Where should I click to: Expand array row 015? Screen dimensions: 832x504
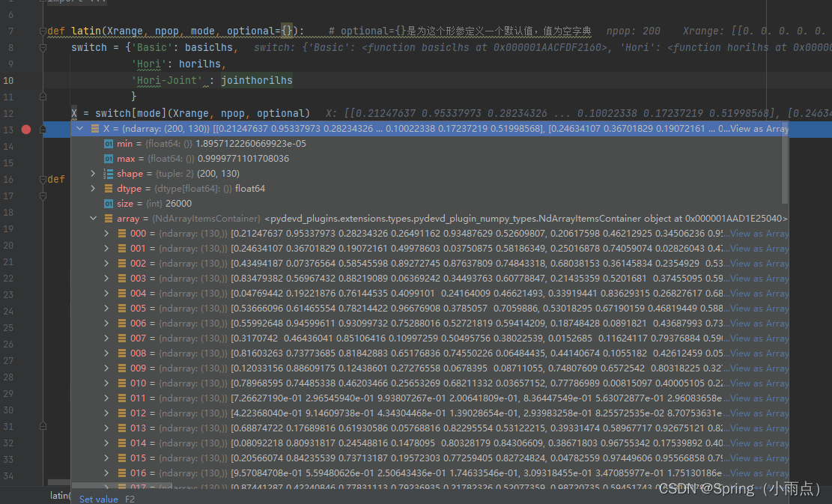(x=106, y=458)
